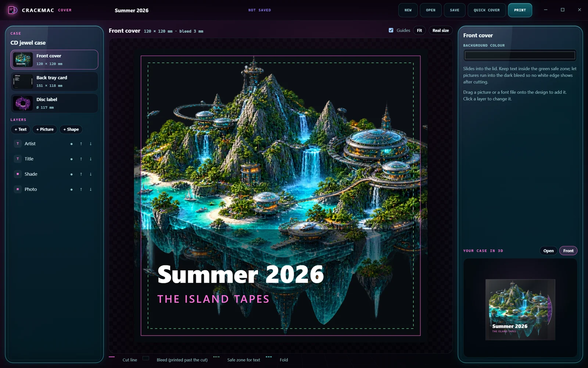Select the Artist layer row name
The width and height of the screenshot is (588, 368).
(30, 144)
